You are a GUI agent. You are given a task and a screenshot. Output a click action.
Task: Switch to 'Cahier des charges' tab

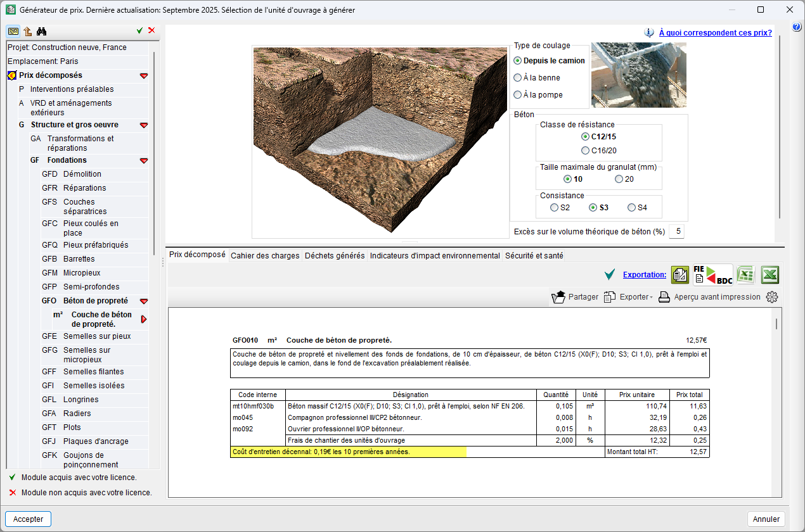pos(265,256)
